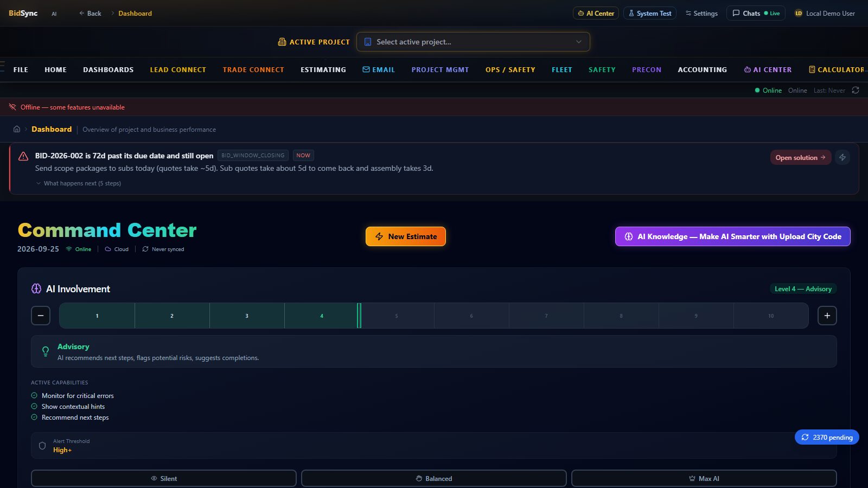Screen dimensions: 868x488
Task: Click the sync refresh icon beside Last: Never
Action: coord(856,90)
